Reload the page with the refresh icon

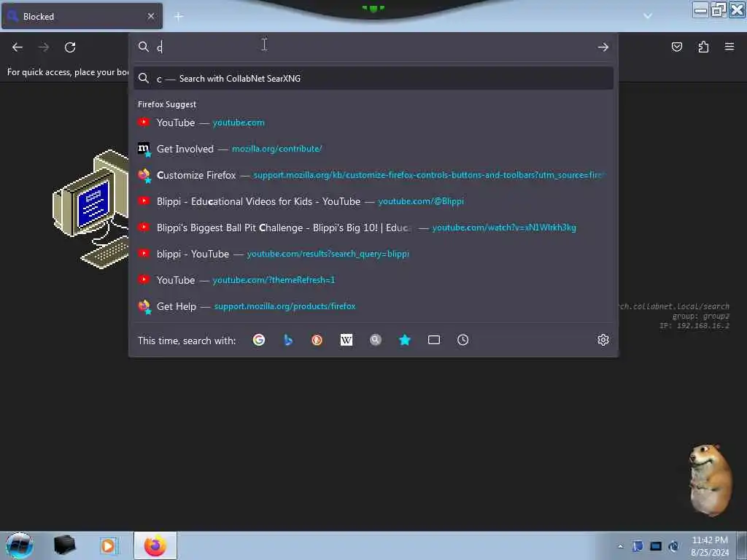pos(70,47)
